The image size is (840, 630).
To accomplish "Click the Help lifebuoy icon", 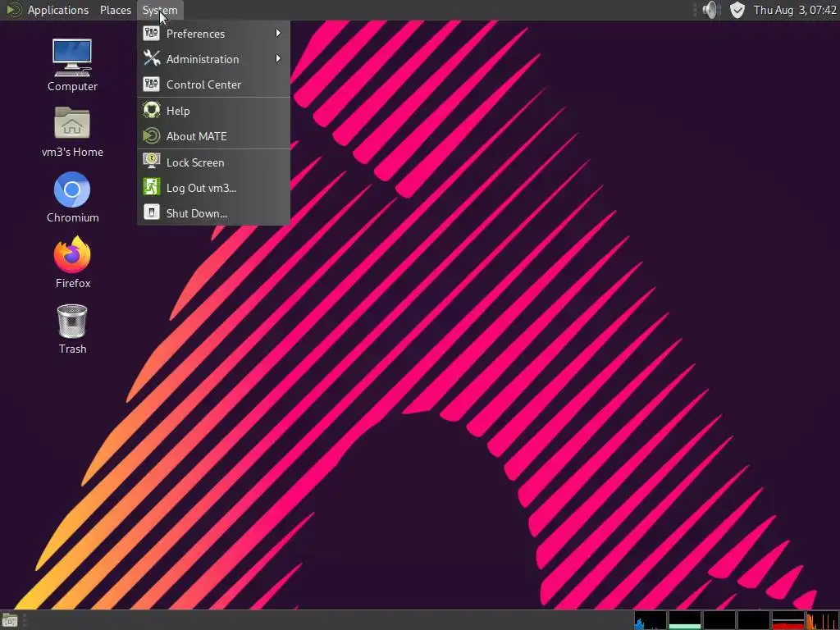I will [x=152, y=111].
